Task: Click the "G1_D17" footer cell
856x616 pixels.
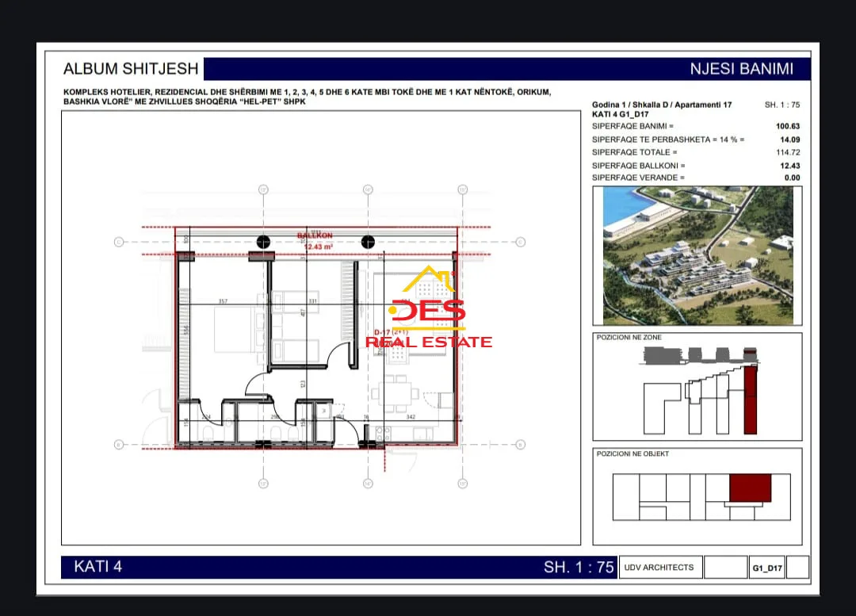Action: 767,568
